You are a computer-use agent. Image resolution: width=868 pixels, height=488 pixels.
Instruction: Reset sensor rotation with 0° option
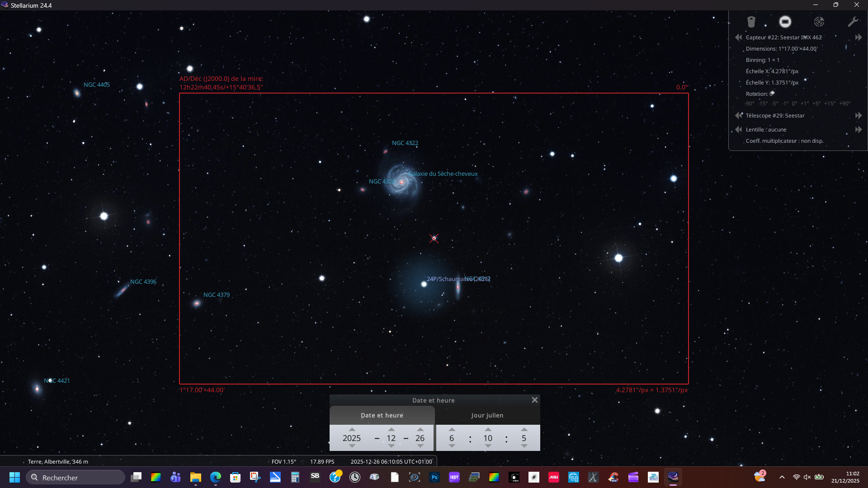pos(795,103)
